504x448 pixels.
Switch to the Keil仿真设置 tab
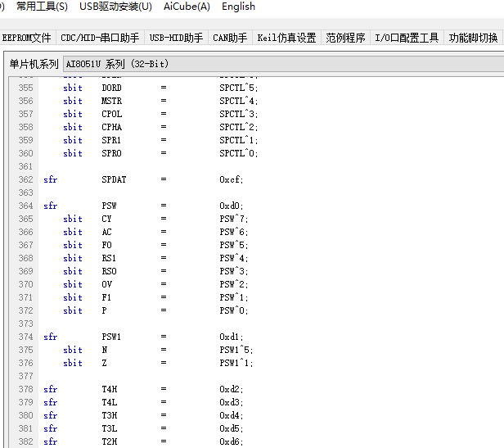286,38
